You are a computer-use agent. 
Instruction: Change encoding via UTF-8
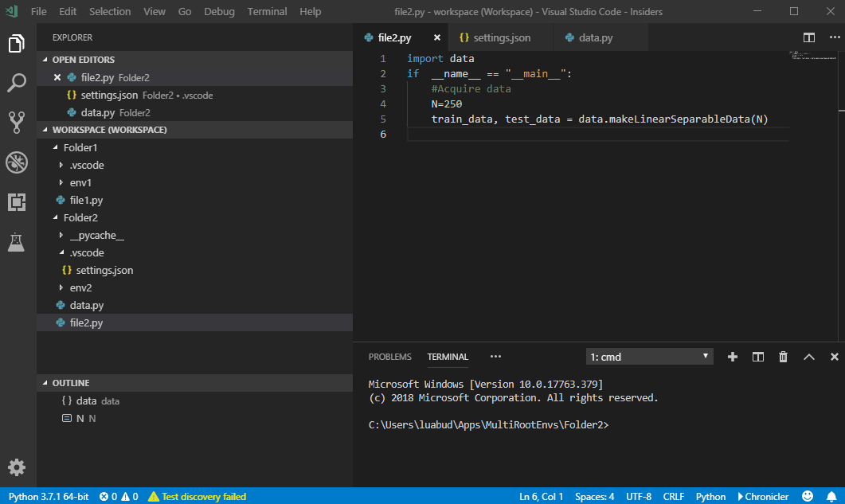click(x=639, y=497)
